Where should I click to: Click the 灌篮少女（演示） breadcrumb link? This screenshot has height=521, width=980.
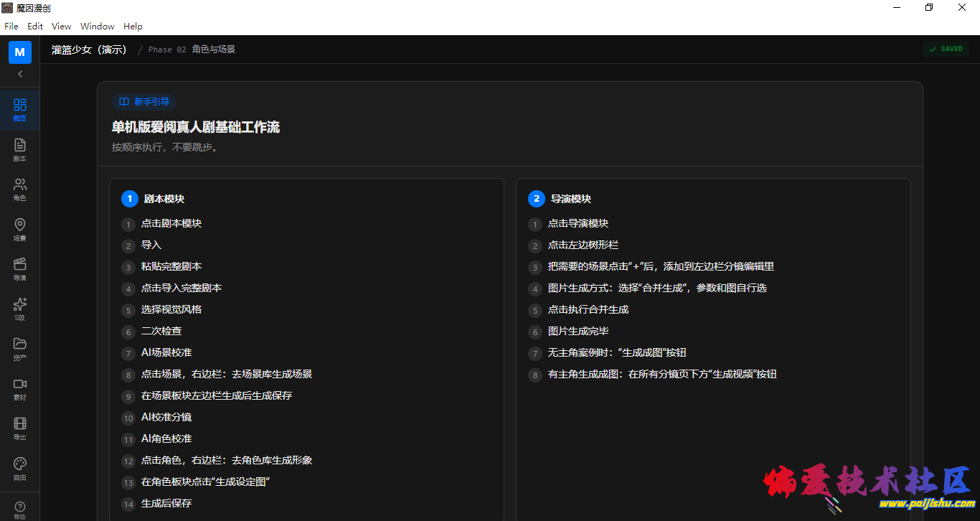click(89, 49)
